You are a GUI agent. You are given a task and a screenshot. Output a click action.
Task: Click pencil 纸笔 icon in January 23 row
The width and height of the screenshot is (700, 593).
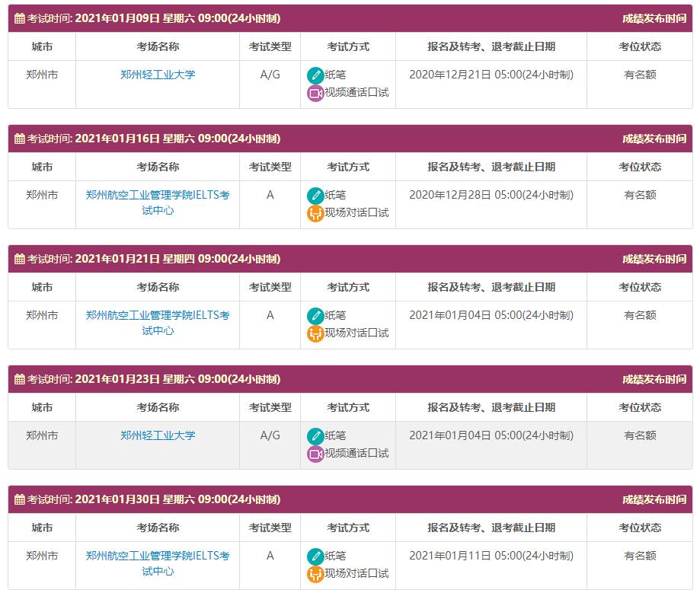[x=315, y=436]
